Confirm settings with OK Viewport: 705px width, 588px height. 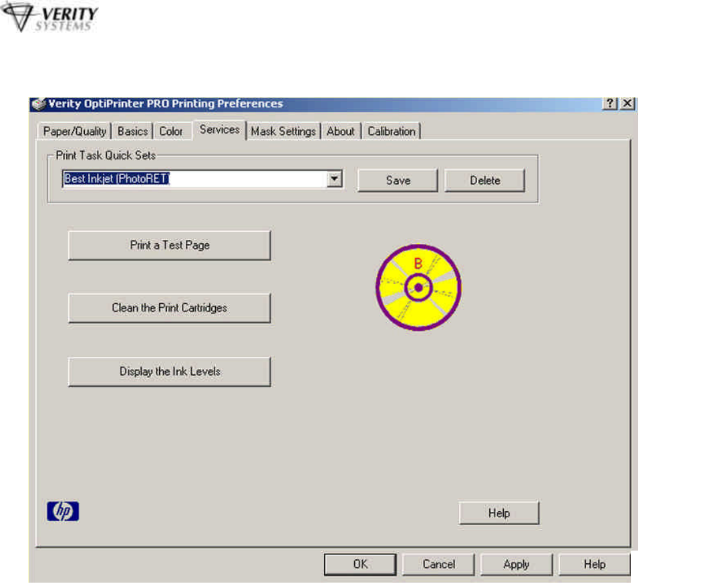click(360, 564)
